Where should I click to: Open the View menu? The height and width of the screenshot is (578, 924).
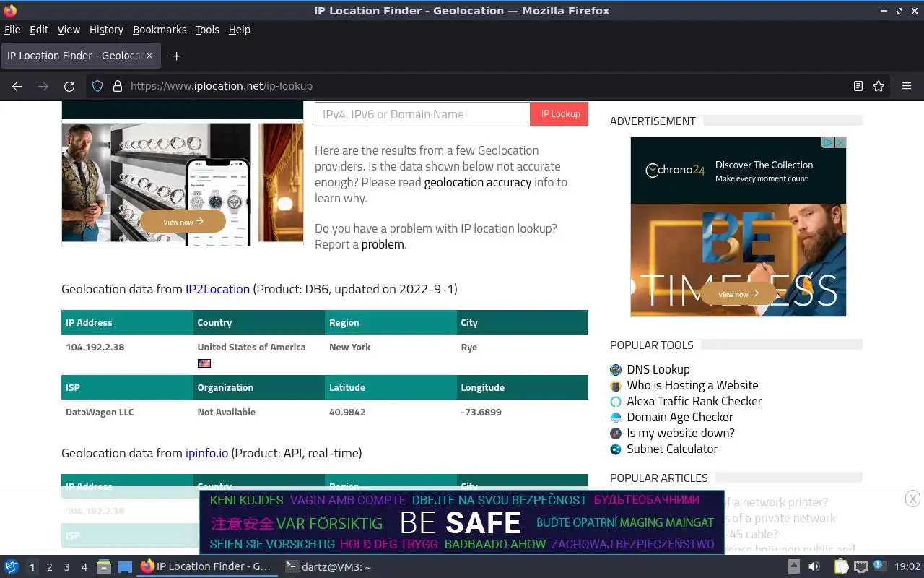click(x=69, y=30)
